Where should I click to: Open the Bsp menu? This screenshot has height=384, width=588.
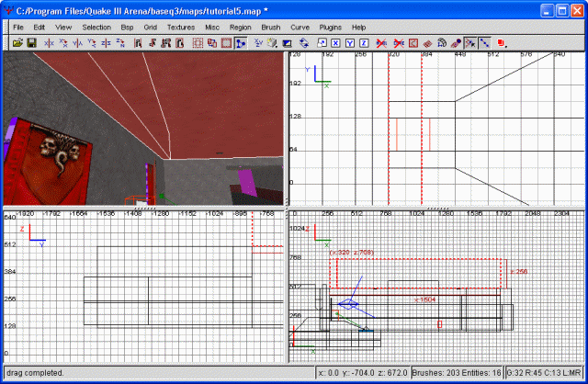coord(127,28)
